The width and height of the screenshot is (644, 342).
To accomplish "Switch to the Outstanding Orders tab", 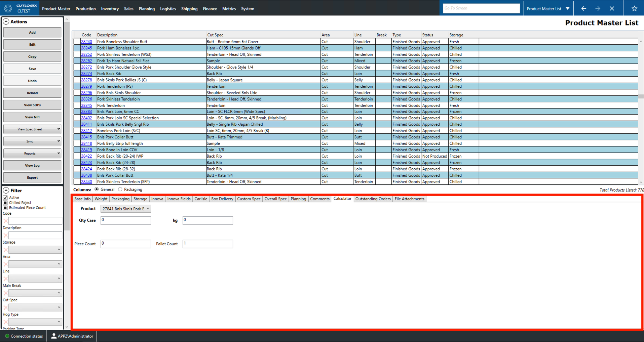I will (373, 199).
